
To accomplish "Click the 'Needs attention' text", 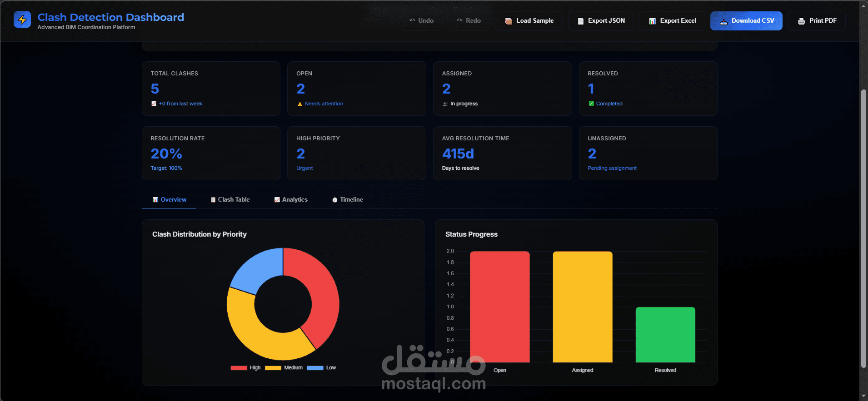I will [x=324, y=104].
